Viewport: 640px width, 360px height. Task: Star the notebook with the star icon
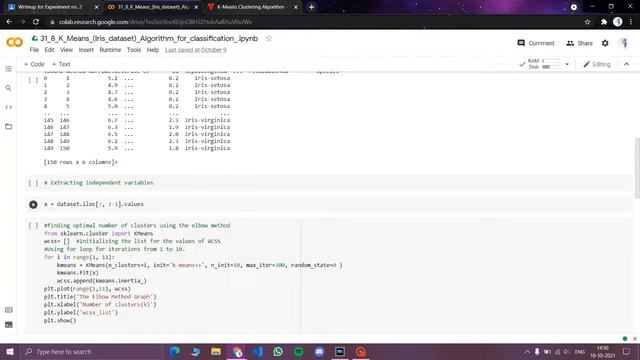269,38
